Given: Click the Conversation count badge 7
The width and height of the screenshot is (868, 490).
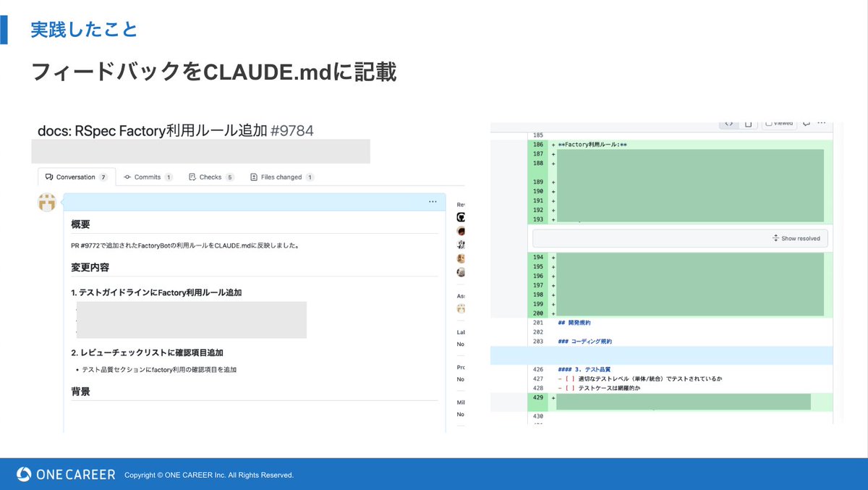Looking at the screenshot, I should click(103, 177).
